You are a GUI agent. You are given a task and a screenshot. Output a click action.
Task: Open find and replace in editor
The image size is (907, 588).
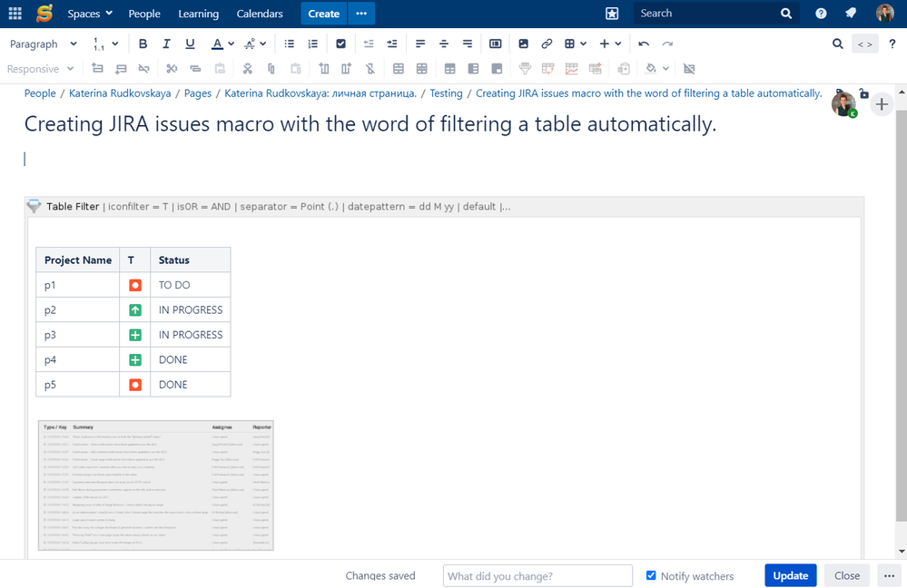(838, 44)
